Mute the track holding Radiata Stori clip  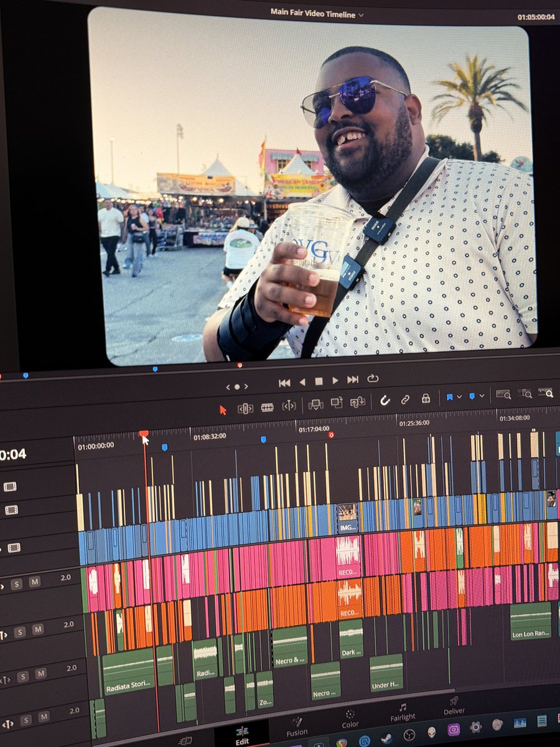[40, 674]
